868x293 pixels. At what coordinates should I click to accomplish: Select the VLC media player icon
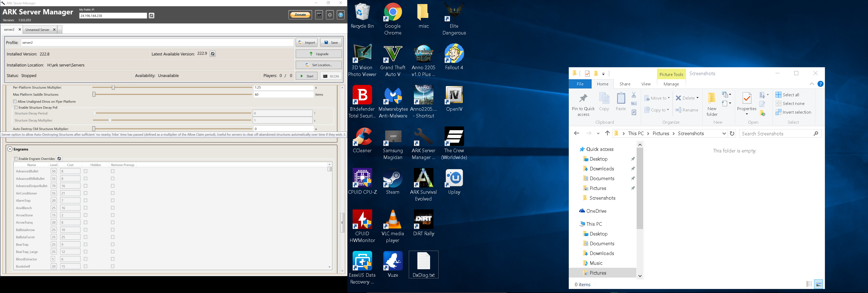tap(393, 226)
